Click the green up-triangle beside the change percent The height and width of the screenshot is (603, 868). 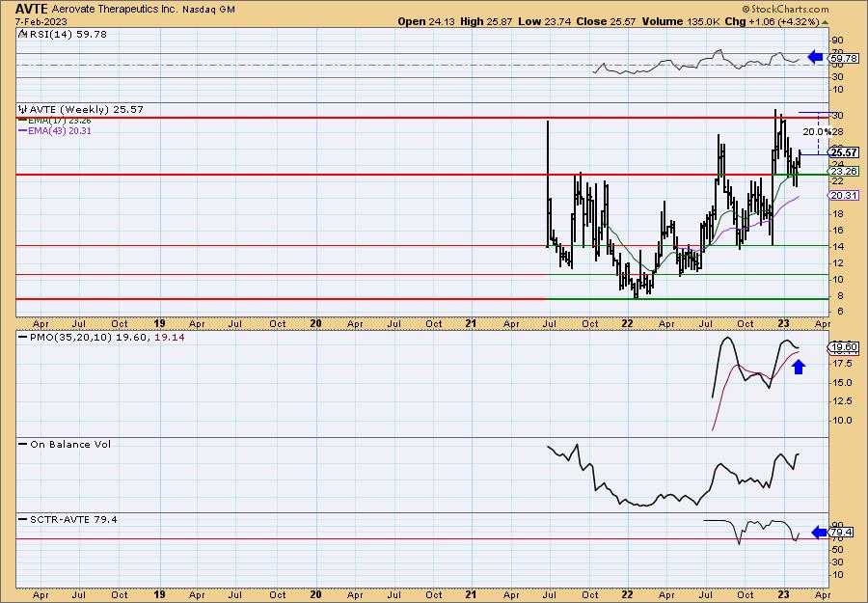pyautogui.click(x=825, y=22)
